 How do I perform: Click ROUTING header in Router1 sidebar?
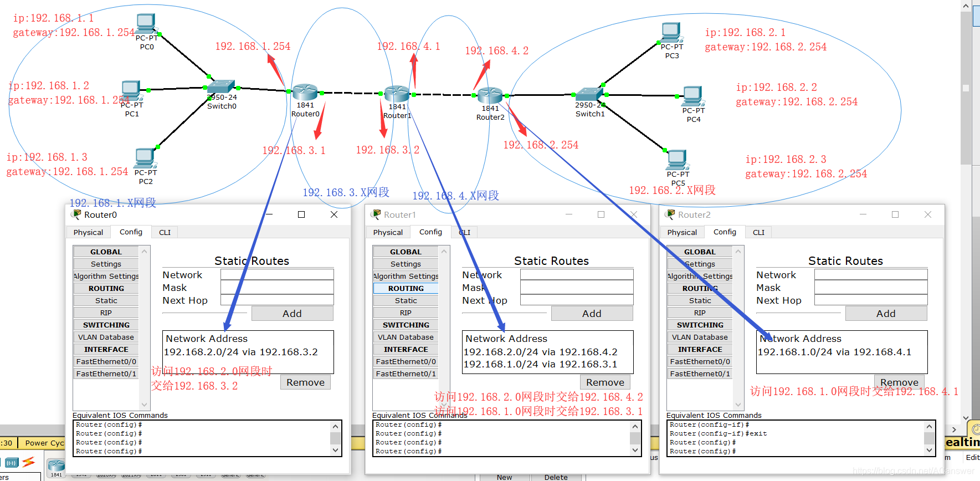(406, 288)
